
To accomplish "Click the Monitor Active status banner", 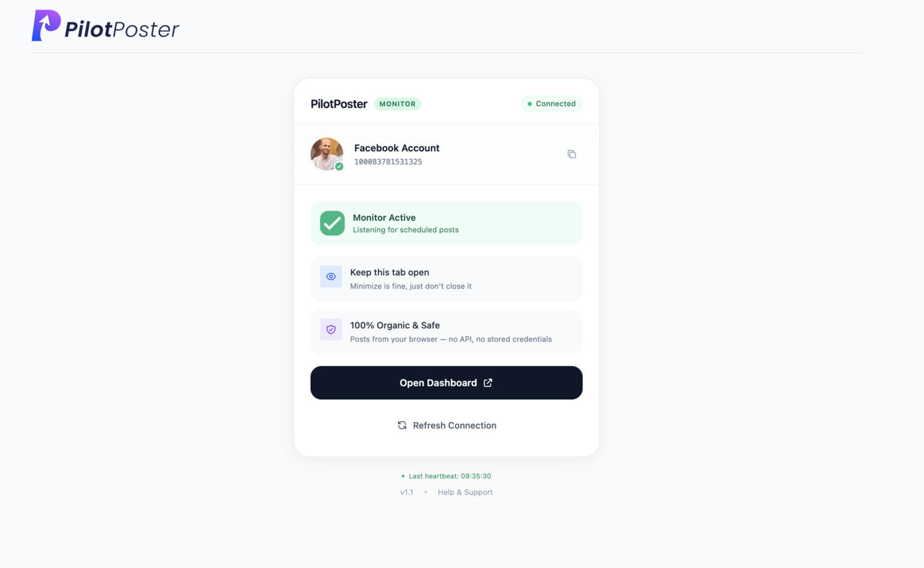I will pos(447,223).
